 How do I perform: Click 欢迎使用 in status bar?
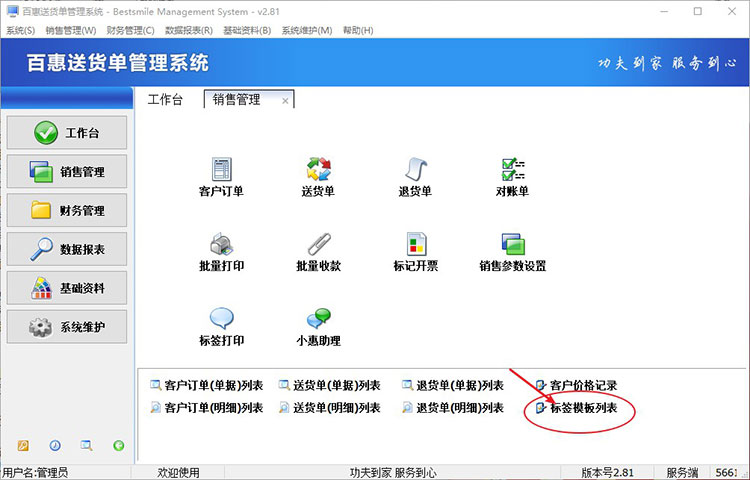(x=178, y=473)
